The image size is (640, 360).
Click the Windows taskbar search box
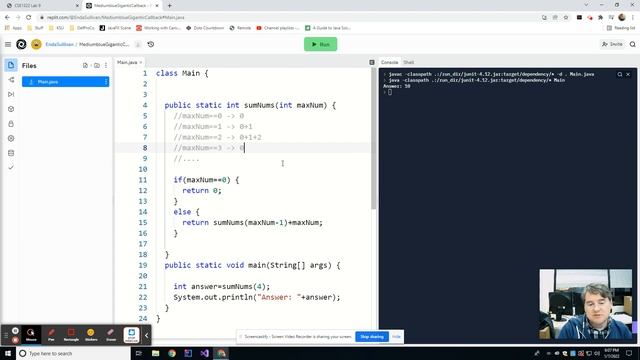coord(73,353)
